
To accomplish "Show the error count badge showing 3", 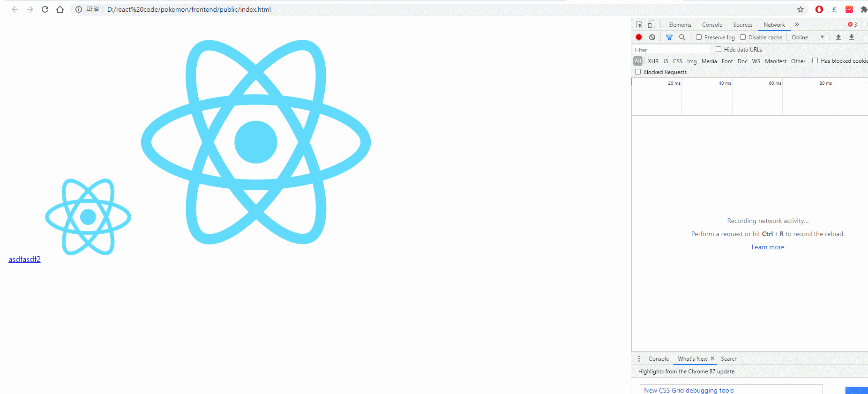I will tap(853, 25).
